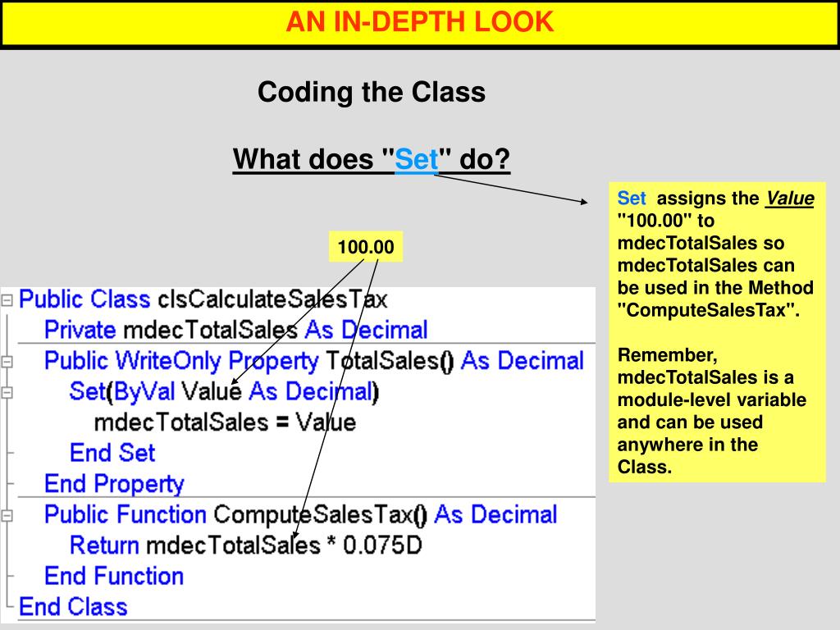Click the "End Class" code line
This screenshot has width=840, height=630.
[x=73, y=607]
